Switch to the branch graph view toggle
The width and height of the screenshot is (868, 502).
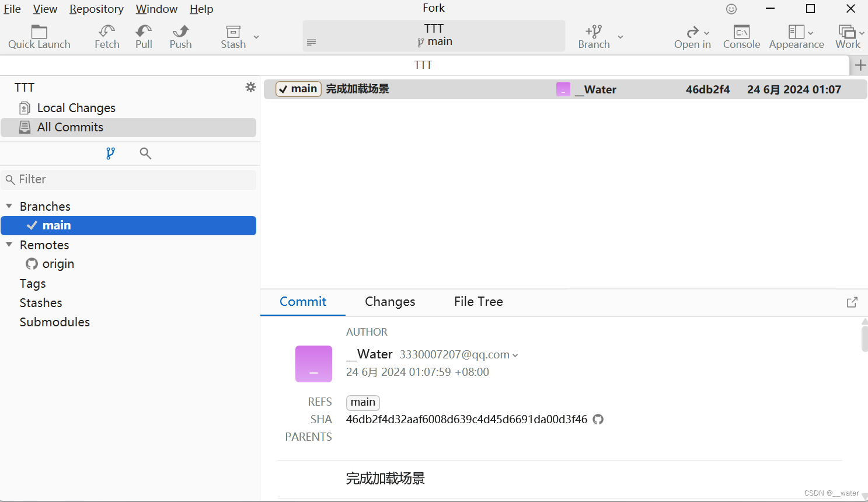[x=110, y=153]
